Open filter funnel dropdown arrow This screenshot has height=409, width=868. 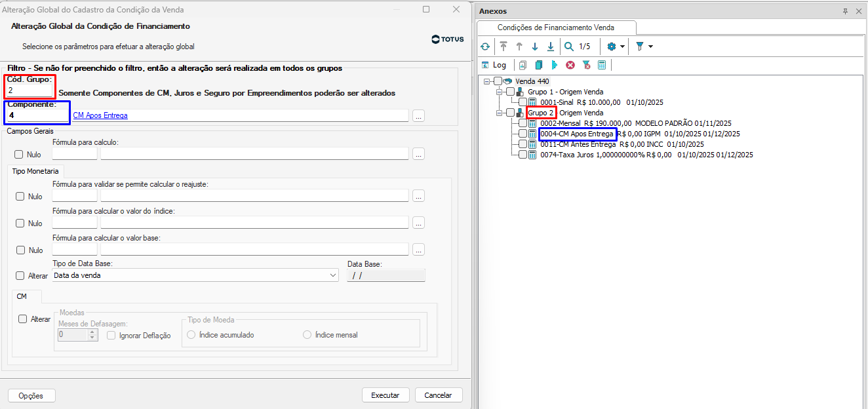tap(650, 47)
